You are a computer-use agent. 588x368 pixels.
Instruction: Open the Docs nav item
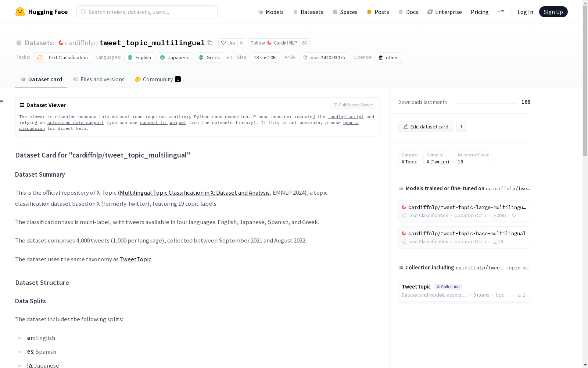[x=408, y=12]
